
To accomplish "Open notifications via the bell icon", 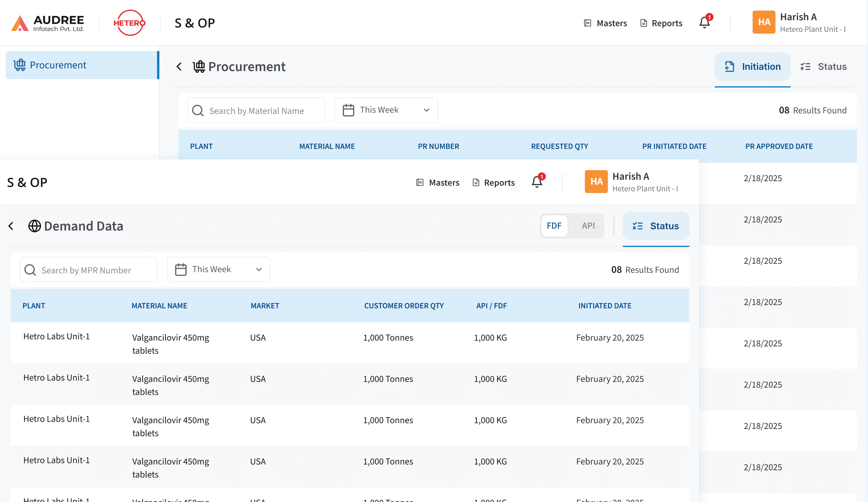I will click(705, 22).
